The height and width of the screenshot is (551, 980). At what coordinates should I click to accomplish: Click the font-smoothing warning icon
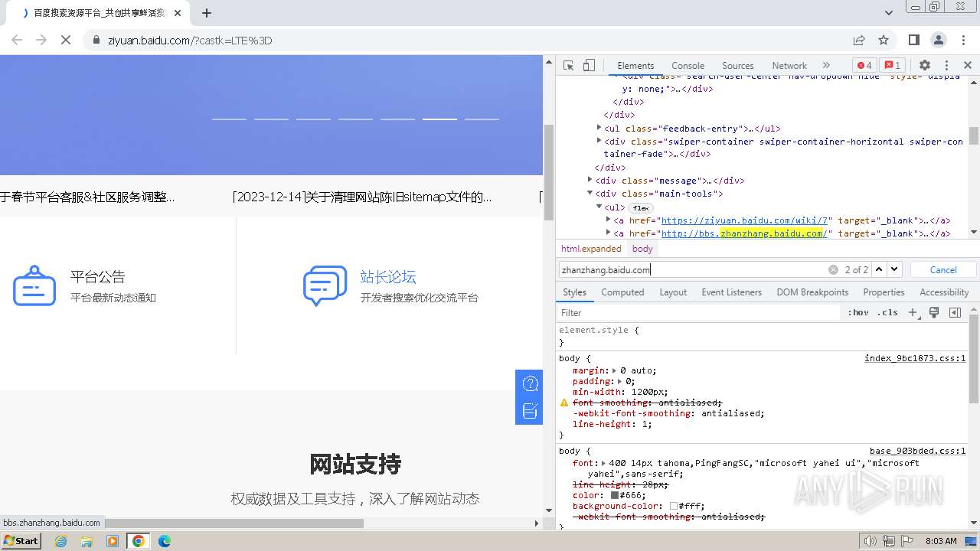tap(564, 403)
